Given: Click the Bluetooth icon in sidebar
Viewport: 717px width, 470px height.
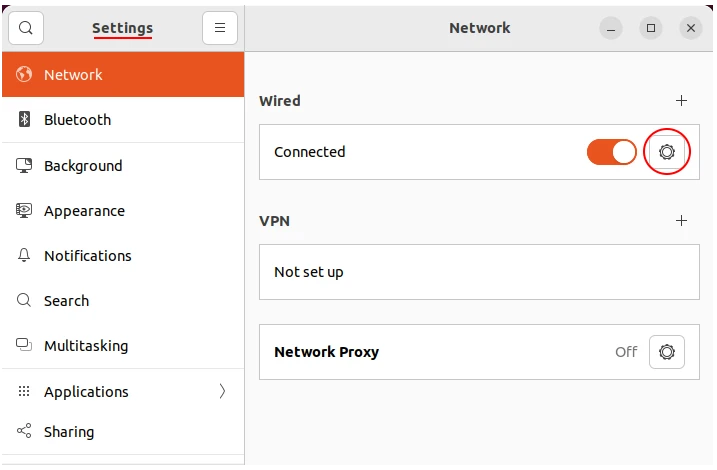Looking at the screenshot, I should (x=25, y=120).
